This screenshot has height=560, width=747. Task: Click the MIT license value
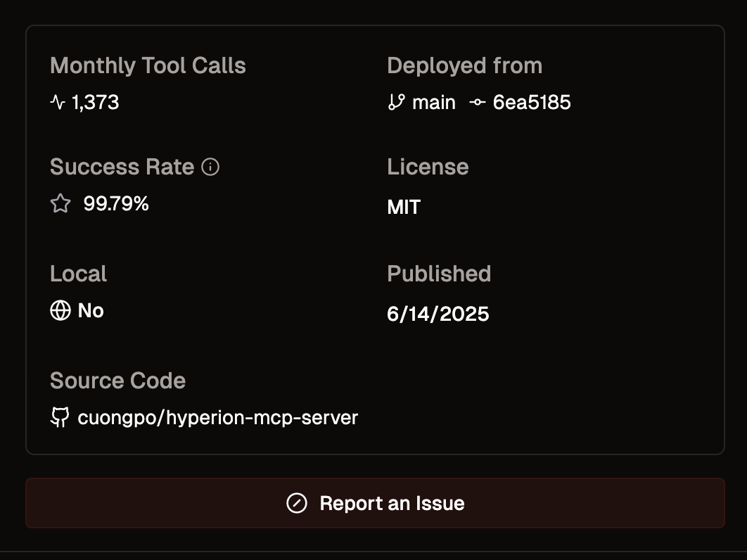(x=404, y=207)
